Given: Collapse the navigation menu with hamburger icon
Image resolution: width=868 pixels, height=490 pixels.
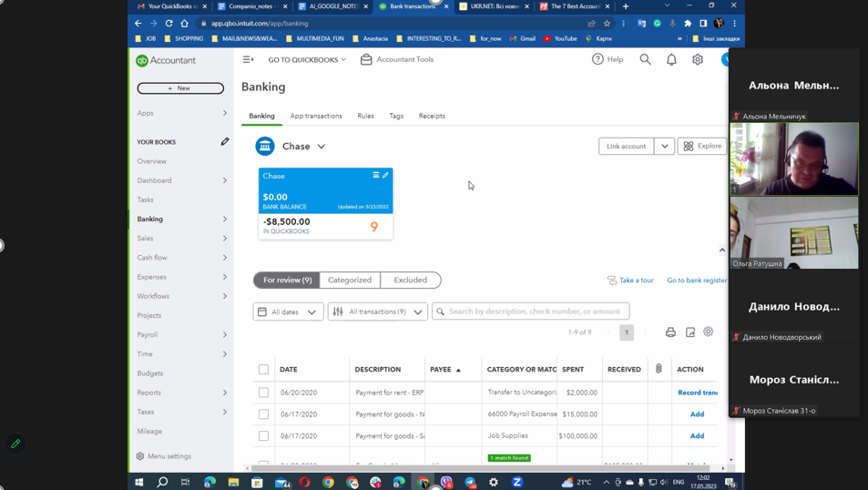Looking at the screenshot, I should (x=248, y=59).
